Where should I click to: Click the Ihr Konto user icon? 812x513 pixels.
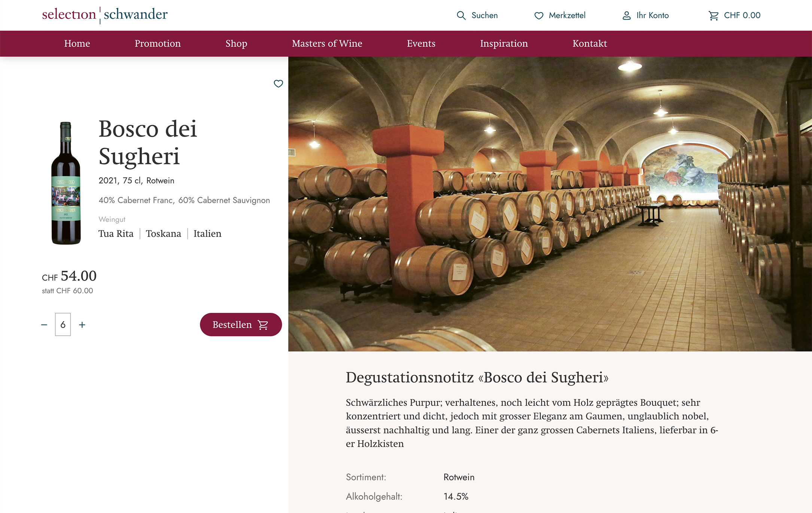pyautogui.click(x=626, y=15)
